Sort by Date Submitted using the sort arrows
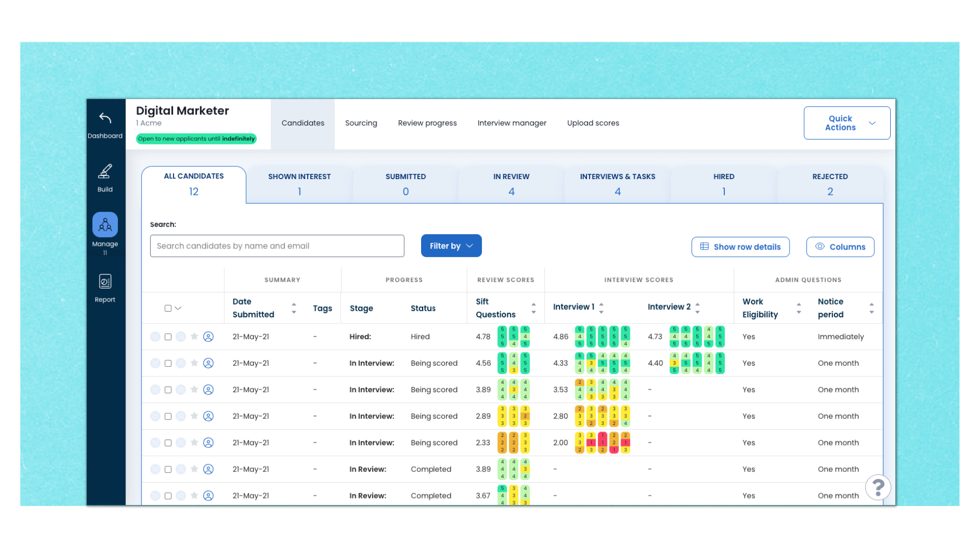 pyautogui.click(x=294, y=308)
